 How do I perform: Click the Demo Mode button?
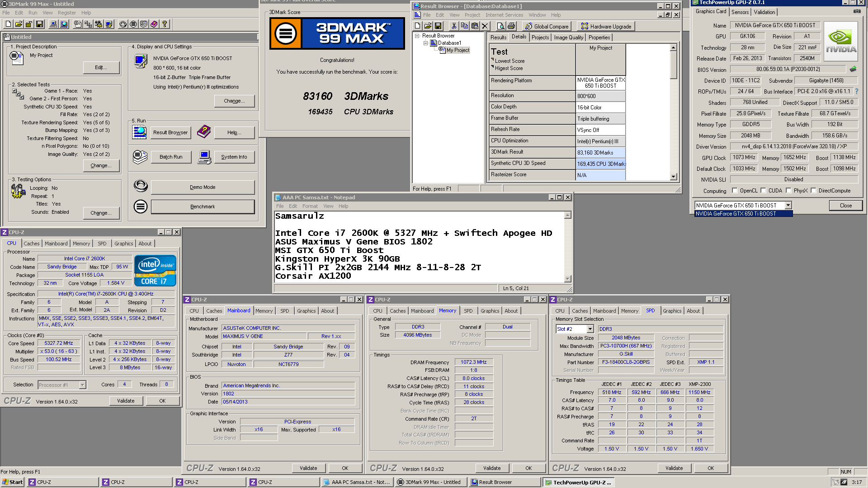click(203, 187)
